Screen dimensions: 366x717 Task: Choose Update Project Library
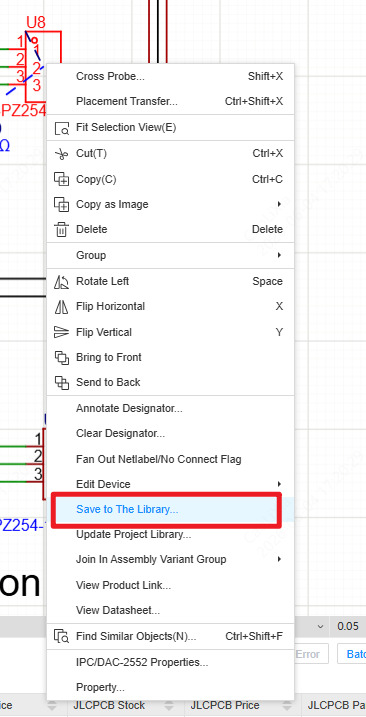(170, 534)
